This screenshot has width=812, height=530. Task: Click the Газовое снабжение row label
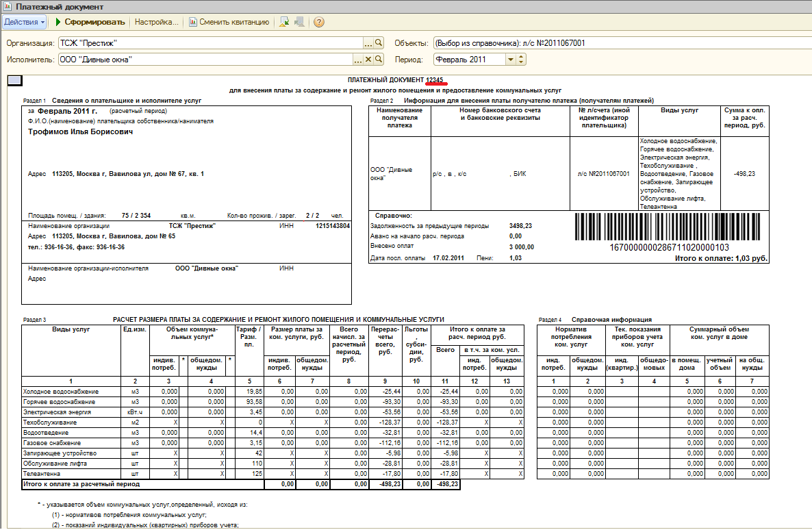click(x=52, y=443)
